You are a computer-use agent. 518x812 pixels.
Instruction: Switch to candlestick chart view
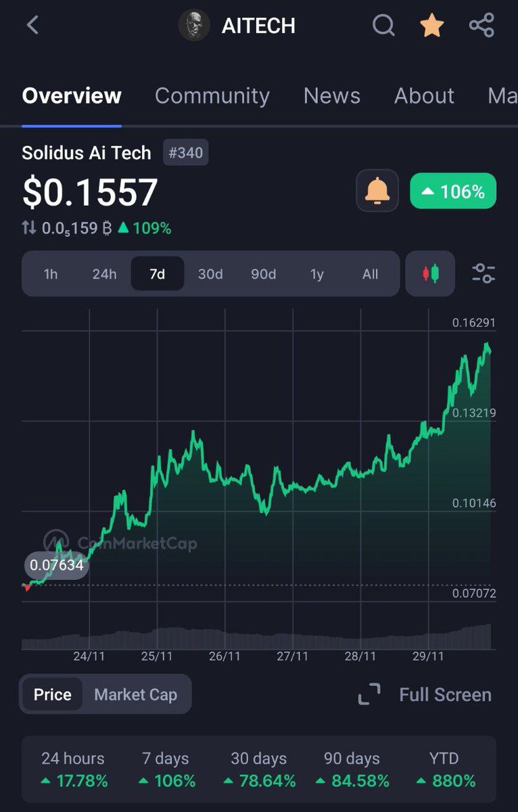pos(430,274)
